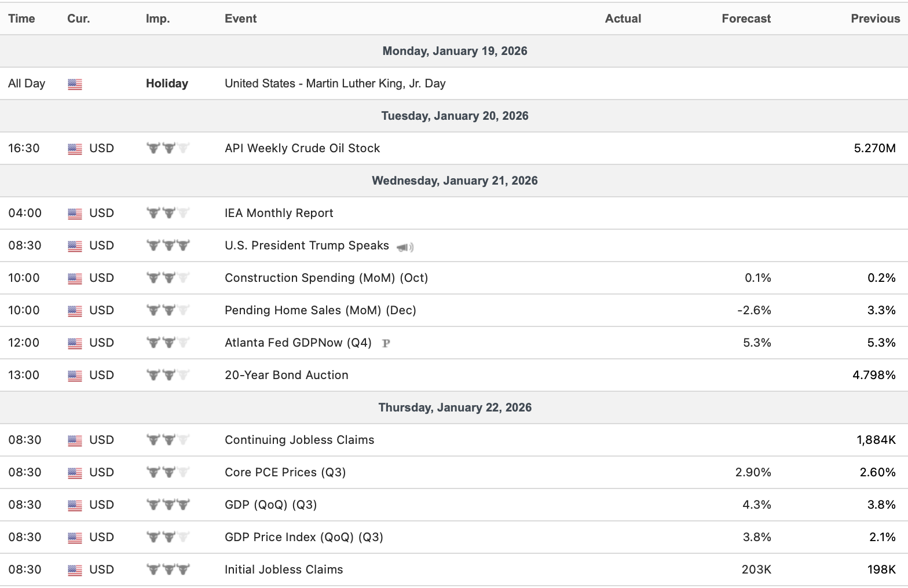Click bull importance icons for IEA Monthly Report

pos(168,213)
